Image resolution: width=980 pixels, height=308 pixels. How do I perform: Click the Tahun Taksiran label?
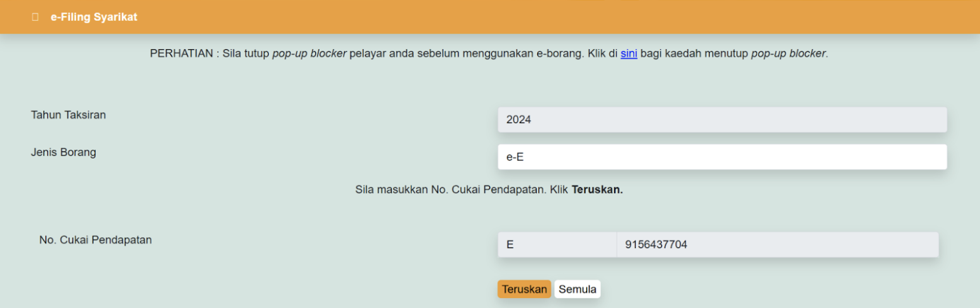tap(68, 115)
